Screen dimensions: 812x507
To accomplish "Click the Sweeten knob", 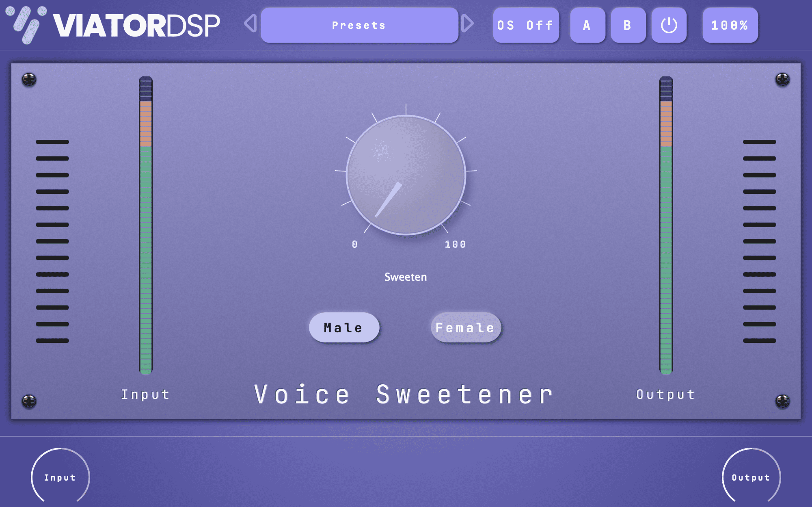I will pyautogui.click(x=406, y=175).
